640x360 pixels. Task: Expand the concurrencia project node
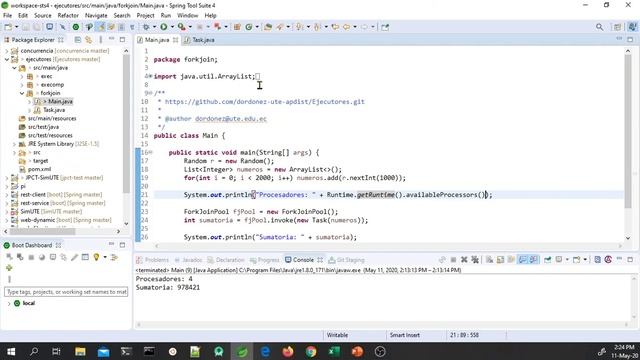click(x=7, y=51)
